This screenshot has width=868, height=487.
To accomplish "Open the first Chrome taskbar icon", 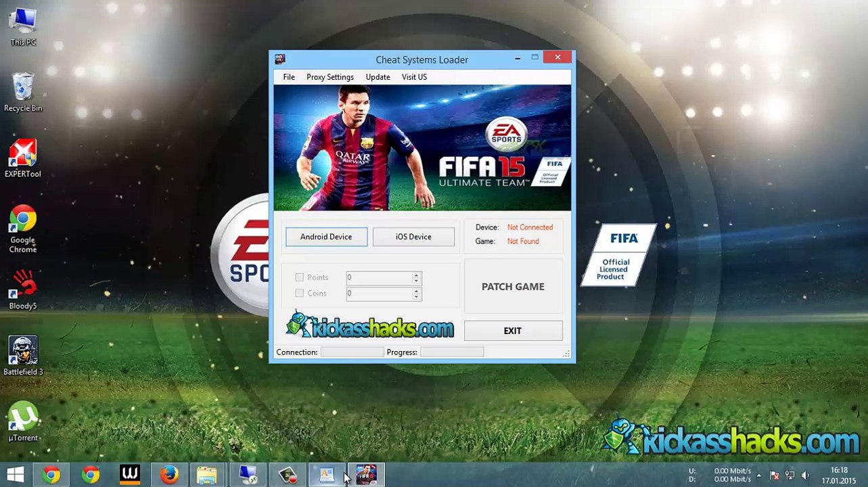I will tap(51, 475).
